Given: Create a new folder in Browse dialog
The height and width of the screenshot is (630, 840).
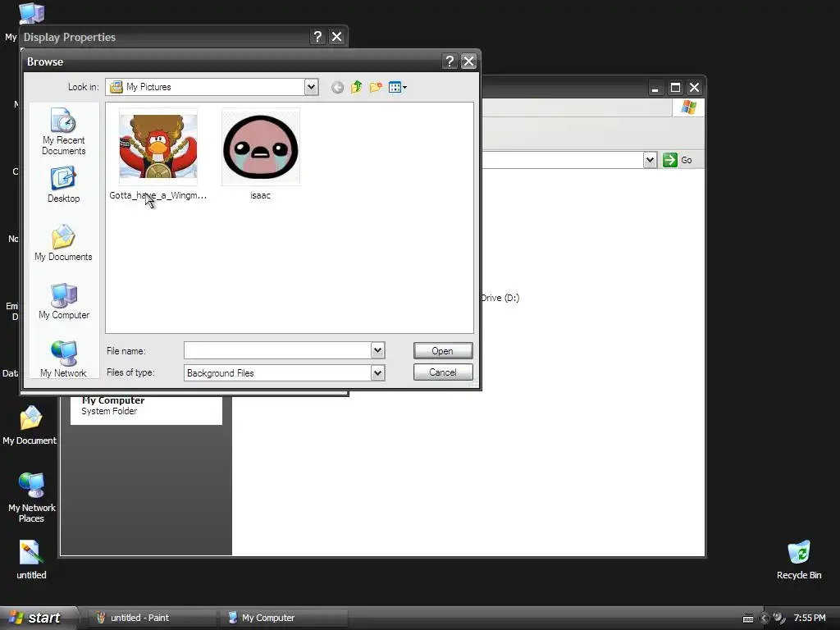Looking at the screenshot, I should click(x=376, y=87).
